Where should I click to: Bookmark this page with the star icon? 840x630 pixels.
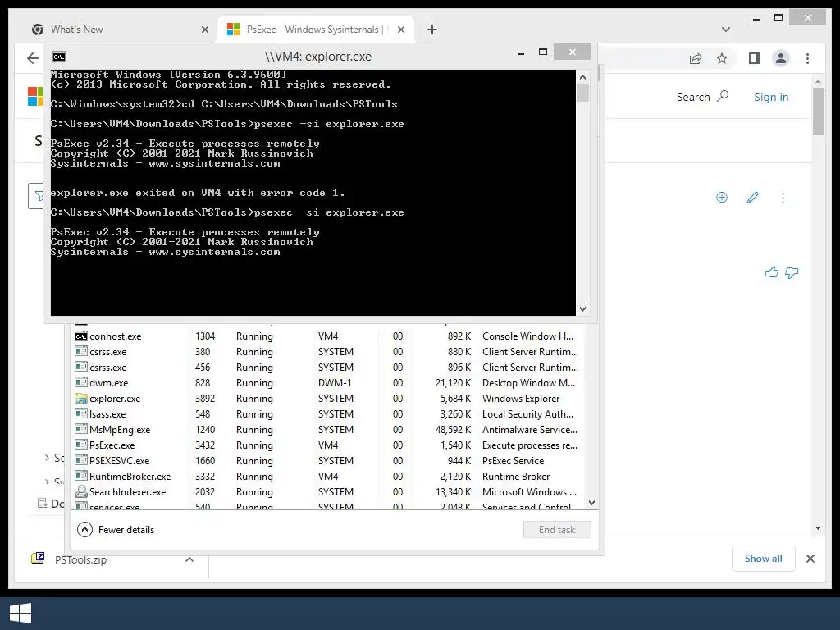pyautogui.click(x=722, y=58)
